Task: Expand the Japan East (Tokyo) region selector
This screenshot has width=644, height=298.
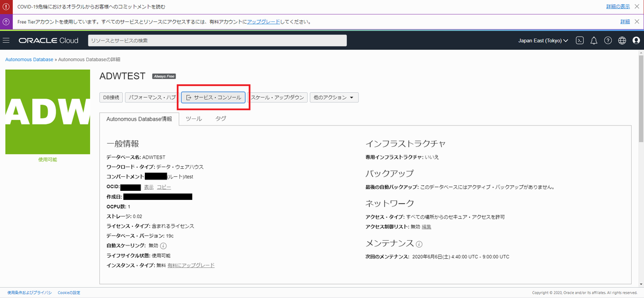Action: (x=543, y=41)
